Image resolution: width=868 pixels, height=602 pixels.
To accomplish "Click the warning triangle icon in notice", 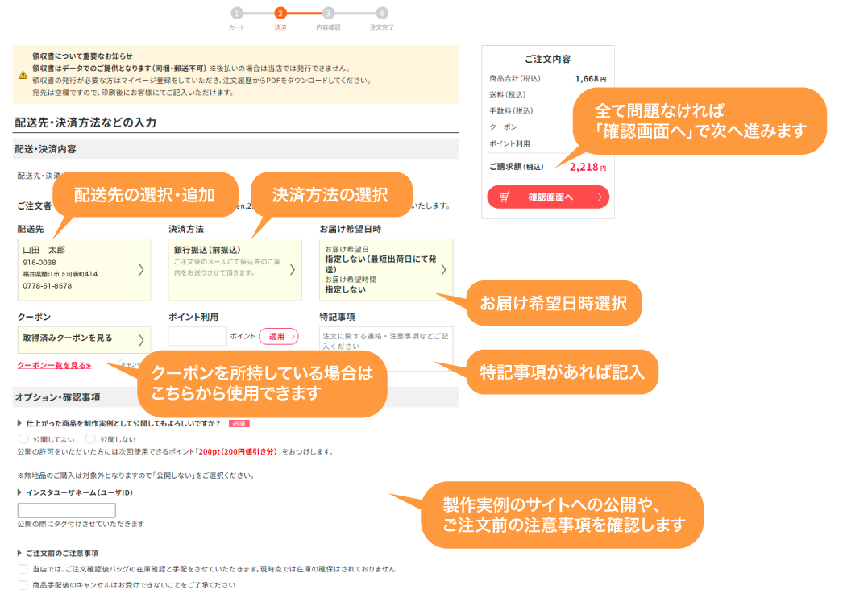I will [x=23, y=75].
